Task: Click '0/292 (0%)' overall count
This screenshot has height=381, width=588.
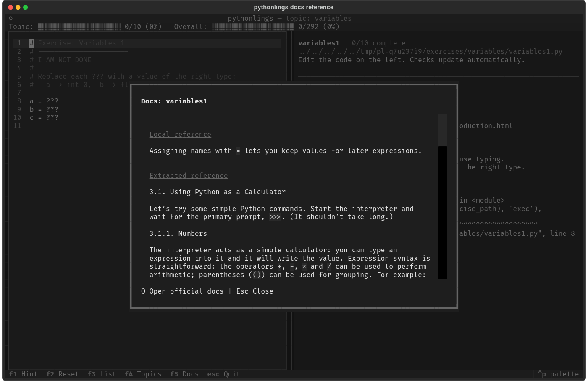Action: 319,26
